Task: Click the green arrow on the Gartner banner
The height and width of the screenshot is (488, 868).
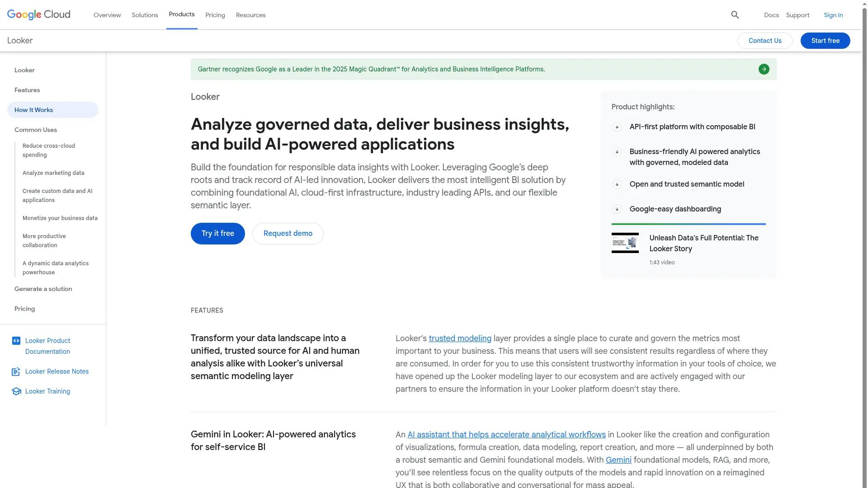Action: tap(764, 69)
